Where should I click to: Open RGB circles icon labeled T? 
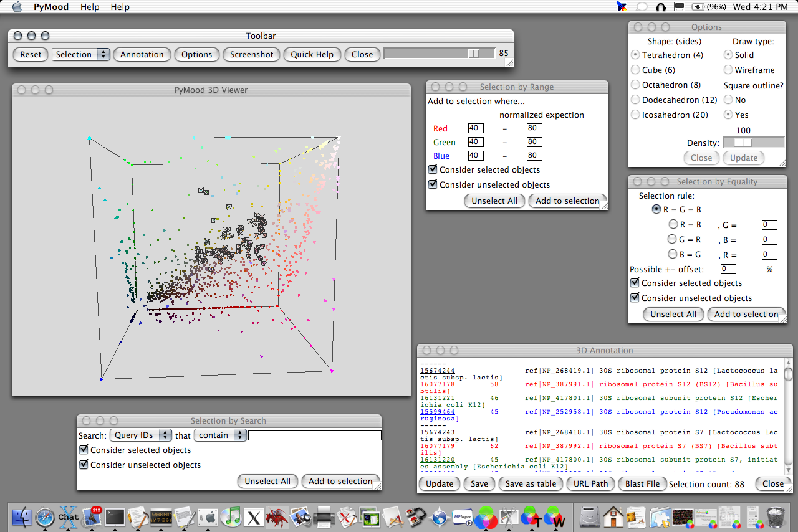[532, 516]
